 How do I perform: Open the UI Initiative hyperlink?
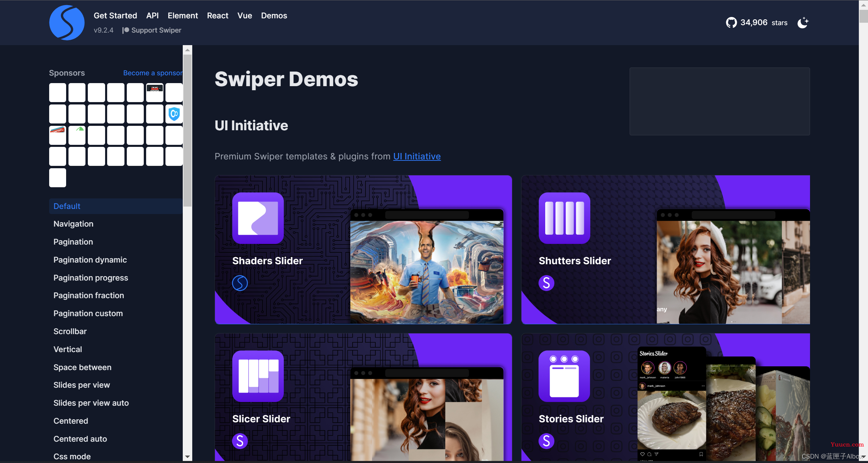pyautogui.click(x=417, y=156)
